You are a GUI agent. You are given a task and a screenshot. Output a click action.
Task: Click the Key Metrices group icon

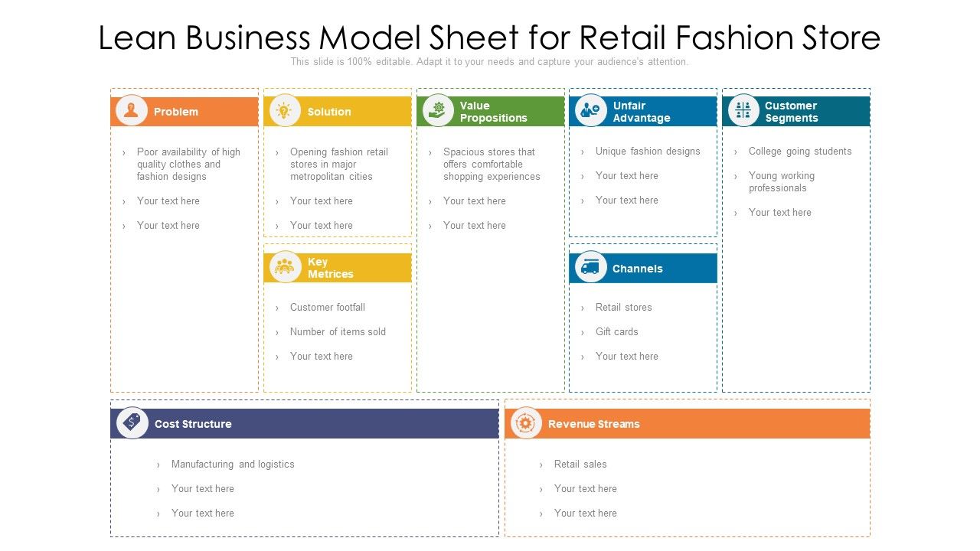click(x=285, y=267)
